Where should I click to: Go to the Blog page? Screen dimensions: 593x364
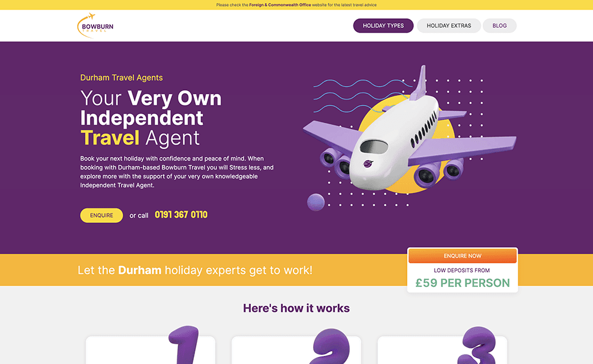click(499, 25)
